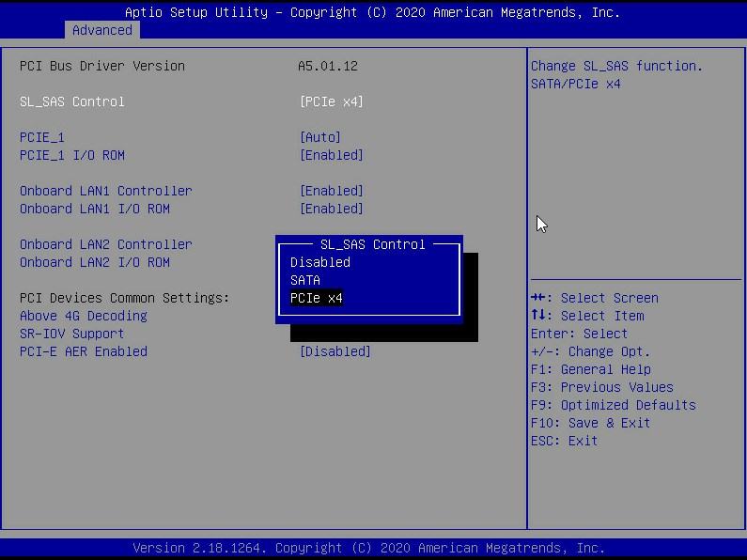Viewport: 747px width, 560px height.
Task: Click the Select Screen key hint
Action: coord(595,298)
